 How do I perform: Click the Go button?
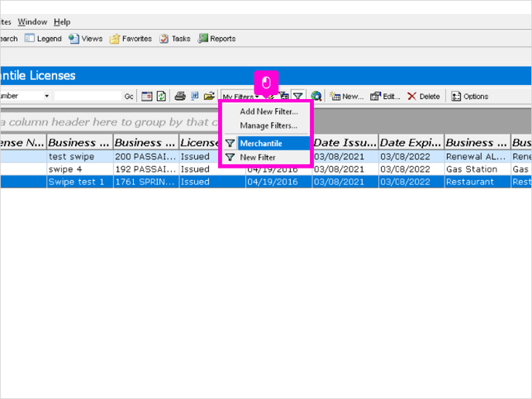(128, 97)
